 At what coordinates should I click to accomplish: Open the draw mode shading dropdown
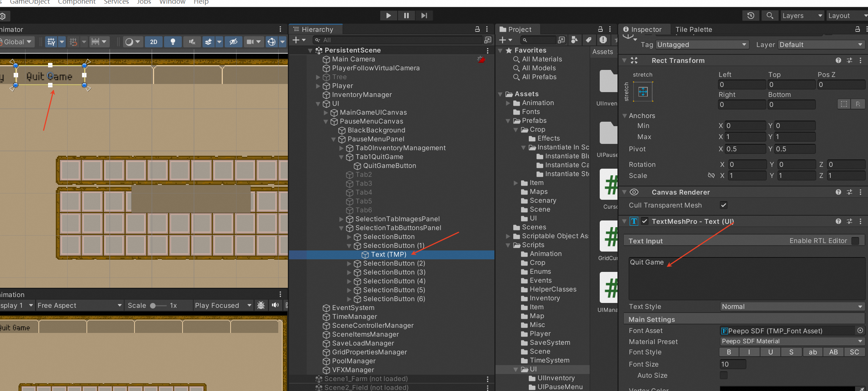pos(133,42)
